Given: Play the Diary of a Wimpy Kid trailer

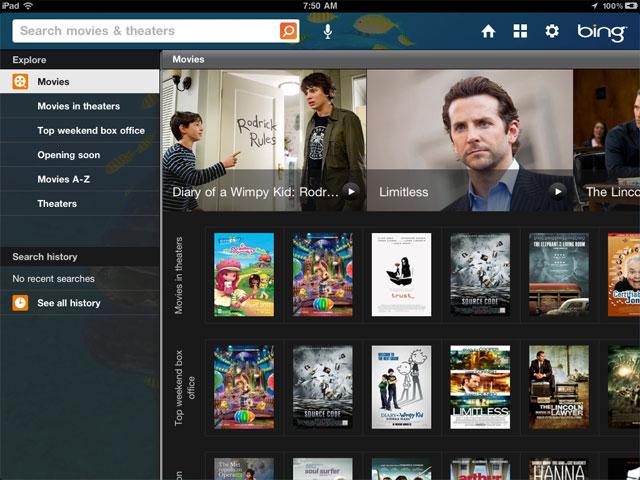Looking at the screenshot, I should pyautogui.click(x=351, y=191).
